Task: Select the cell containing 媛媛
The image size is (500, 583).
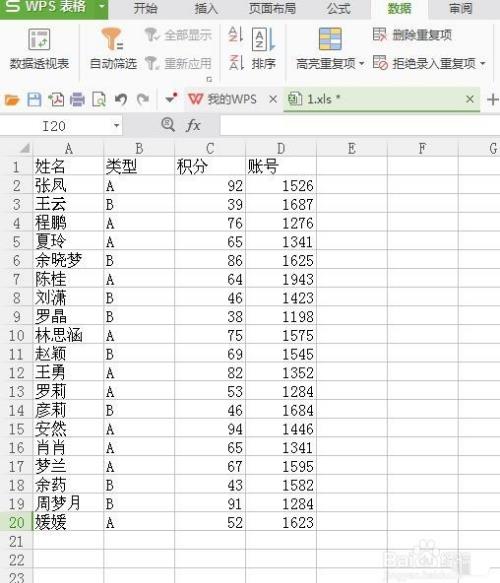Action: (68, 522)
